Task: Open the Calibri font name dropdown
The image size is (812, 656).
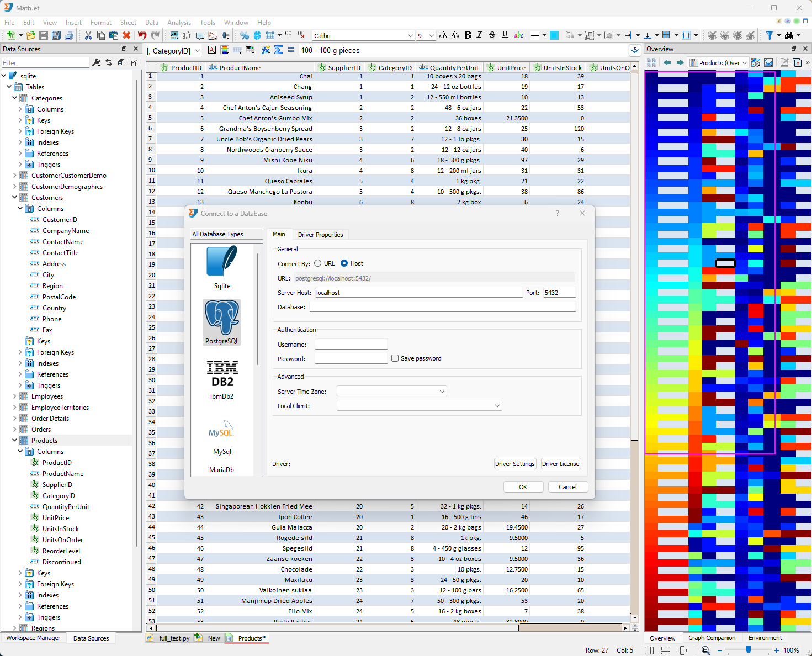Action: point(410,36)
